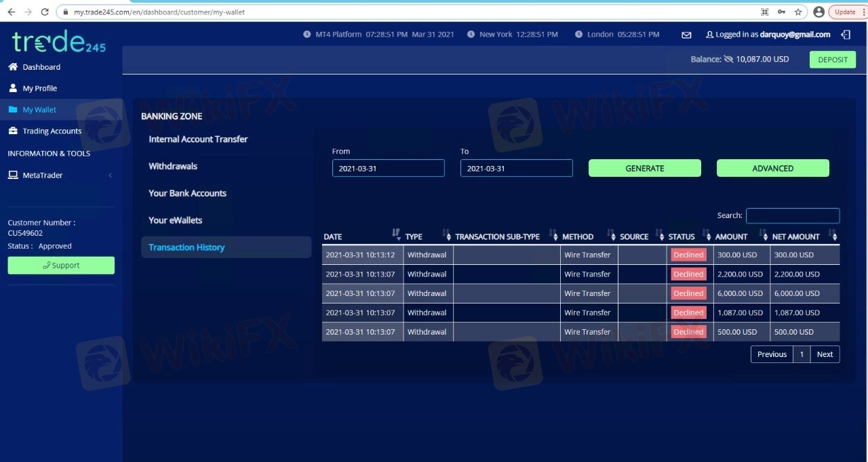
Task: Click the transaction Search field
Action: 792,215
